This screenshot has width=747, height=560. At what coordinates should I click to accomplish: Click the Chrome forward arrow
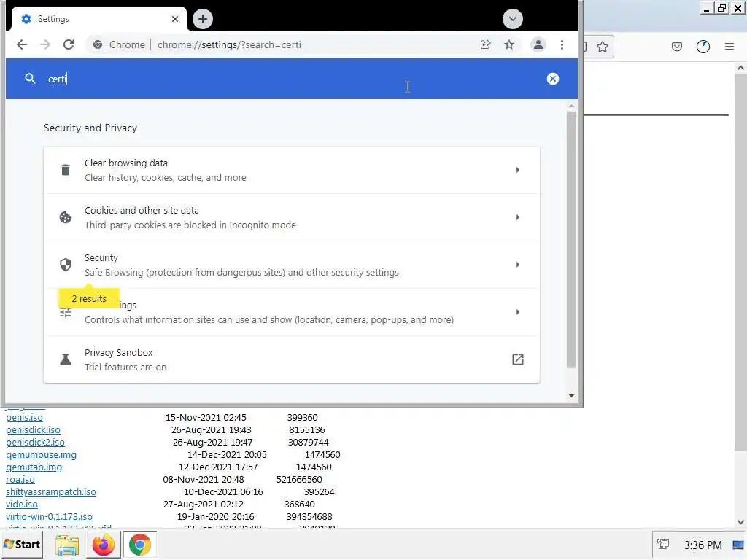(45, 44)
